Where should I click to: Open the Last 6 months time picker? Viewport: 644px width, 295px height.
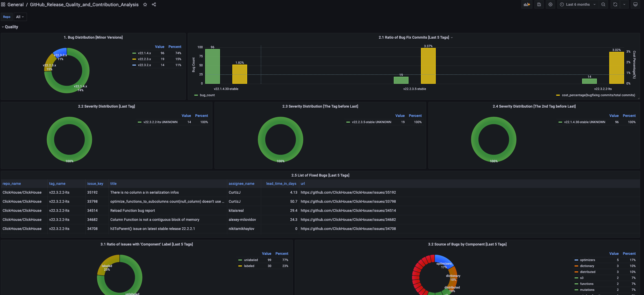click(577, 4)
